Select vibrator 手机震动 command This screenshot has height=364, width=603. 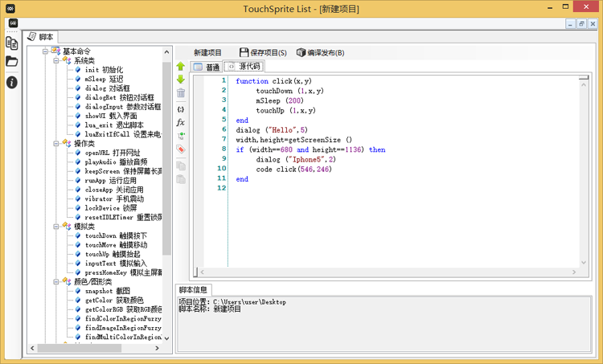(114, 198)
